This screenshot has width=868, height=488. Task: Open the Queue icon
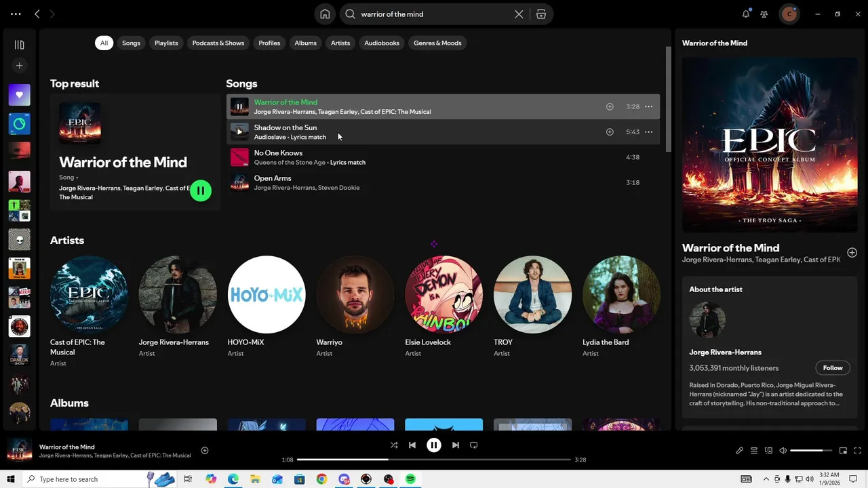pyautogui.click(x=753, y=451)
